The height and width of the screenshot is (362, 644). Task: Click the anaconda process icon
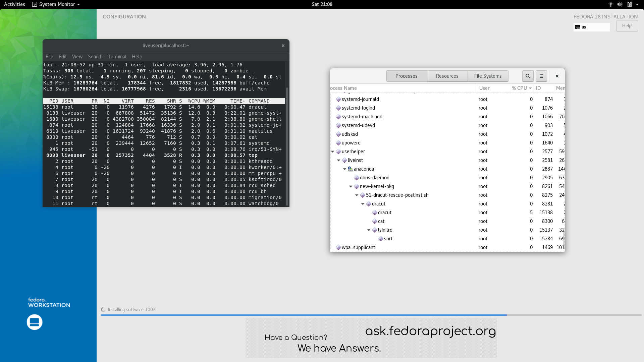pos(350,169)
